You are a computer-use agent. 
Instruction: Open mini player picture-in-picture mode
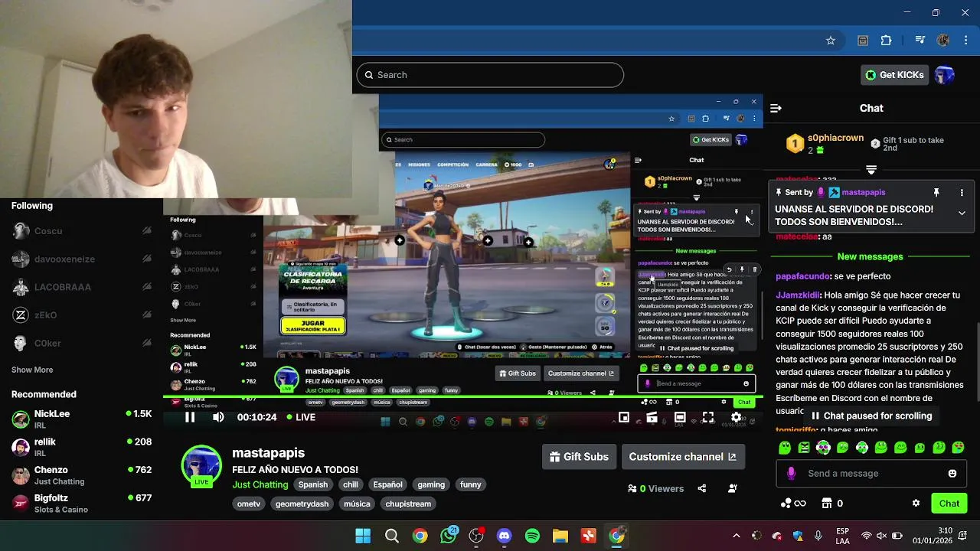624,417
